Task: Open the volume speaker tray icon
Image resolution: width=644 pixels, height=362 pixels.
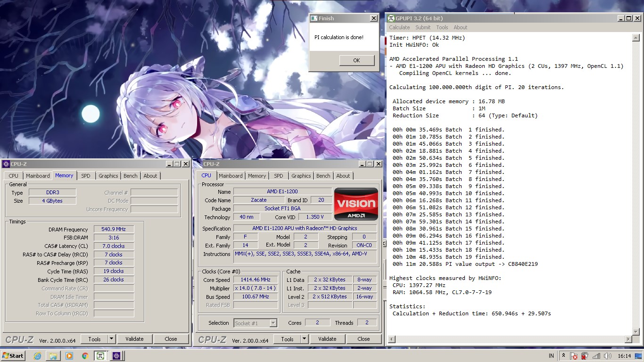Action: pyautogui.click(x=608, y=356)
